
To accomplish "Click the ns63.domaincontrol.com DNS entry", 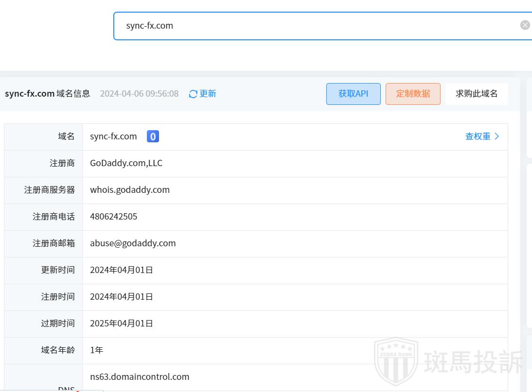I will (x=140, y=376).
